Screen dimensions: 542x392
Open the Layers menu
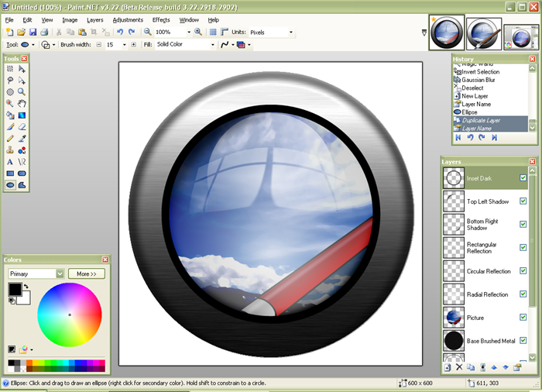[x=95, y=20]
